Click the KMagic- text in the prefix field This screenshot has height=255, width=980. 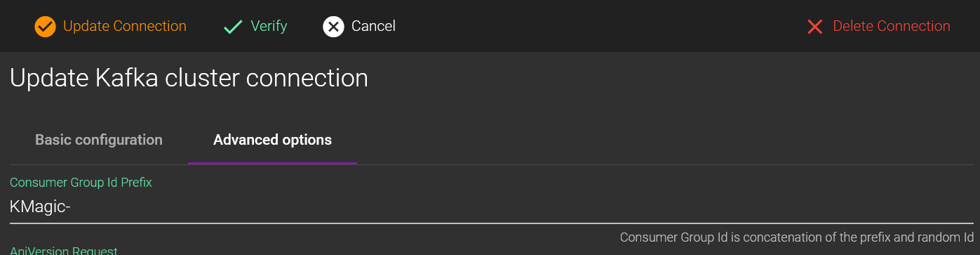[41, 207]
